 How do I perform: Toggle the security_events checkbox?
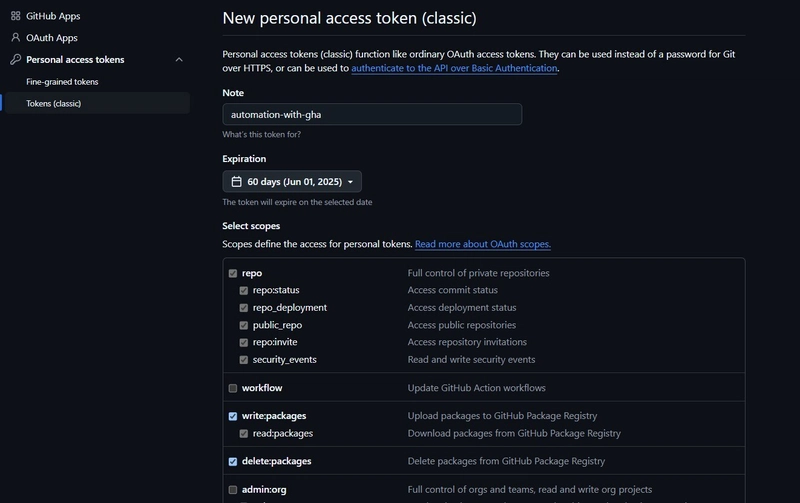[244, 360]
